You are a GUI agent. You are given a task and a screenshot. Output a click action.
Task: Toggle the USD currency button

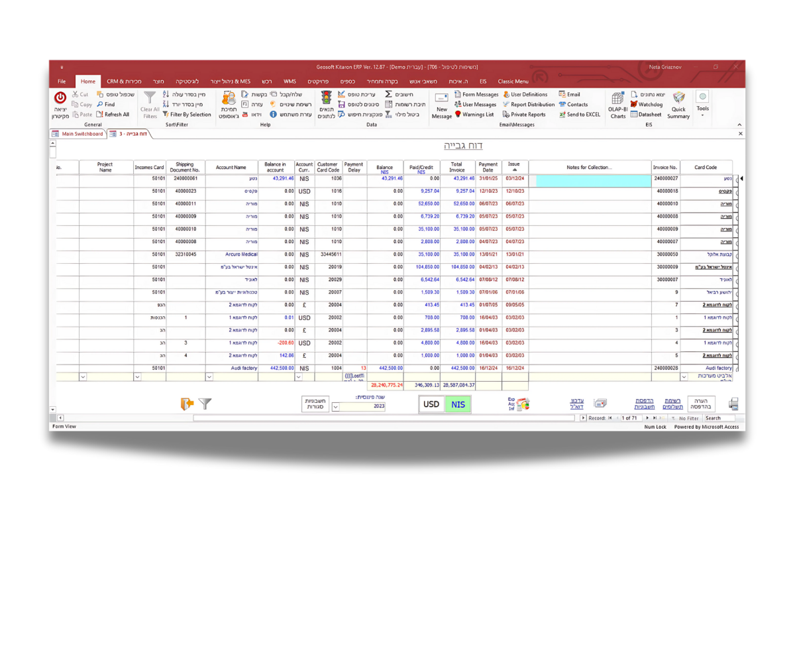pyautogui.click(x=431, y=404)
